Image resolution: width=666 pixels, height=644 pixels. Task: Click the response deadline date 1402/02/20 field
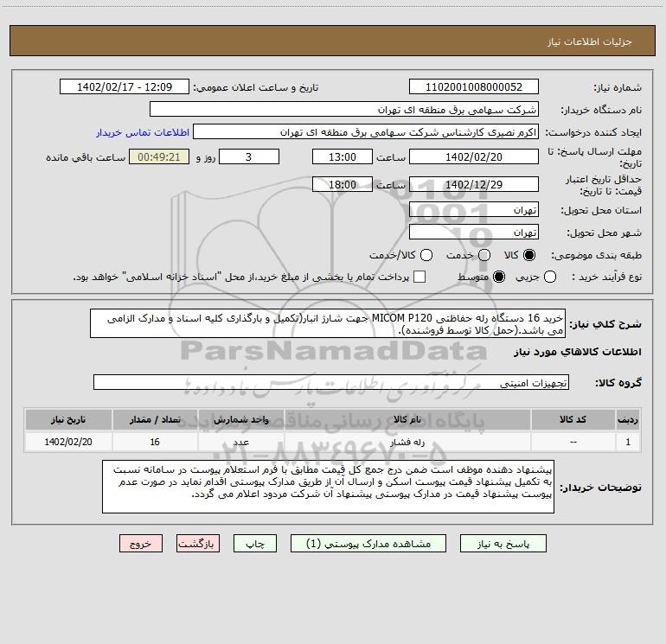tap(474, 156)
